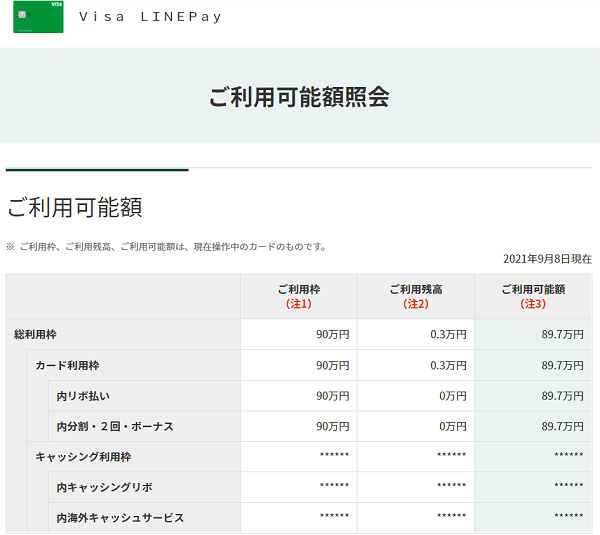
Task: Click 0.3万円 in the カード利用枠 row
Action: click(x=448, y=365)
